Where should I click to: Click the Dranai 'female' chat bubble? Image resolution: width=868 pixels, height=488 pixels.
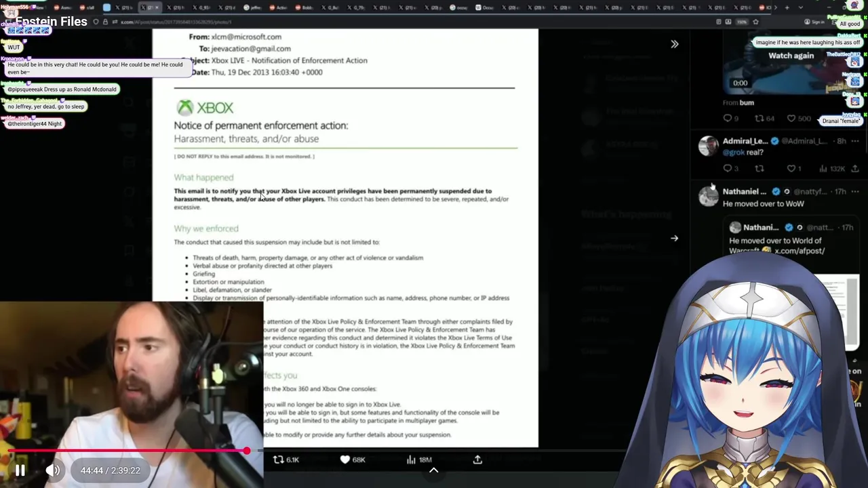[x=841, y=121]
